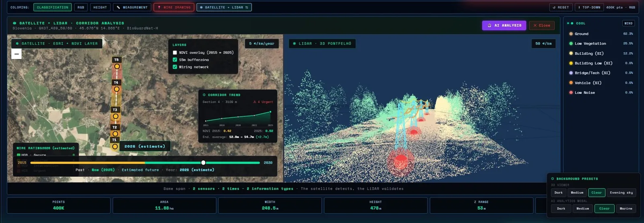
Task: Set AI analytics modal to Marine
Action: coord(626,209)
